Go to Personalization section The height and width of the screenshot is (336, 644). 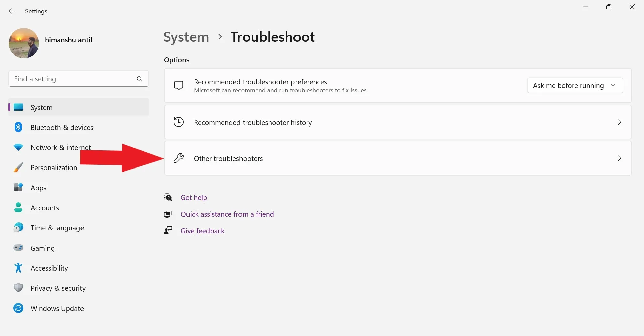point(54,168)
